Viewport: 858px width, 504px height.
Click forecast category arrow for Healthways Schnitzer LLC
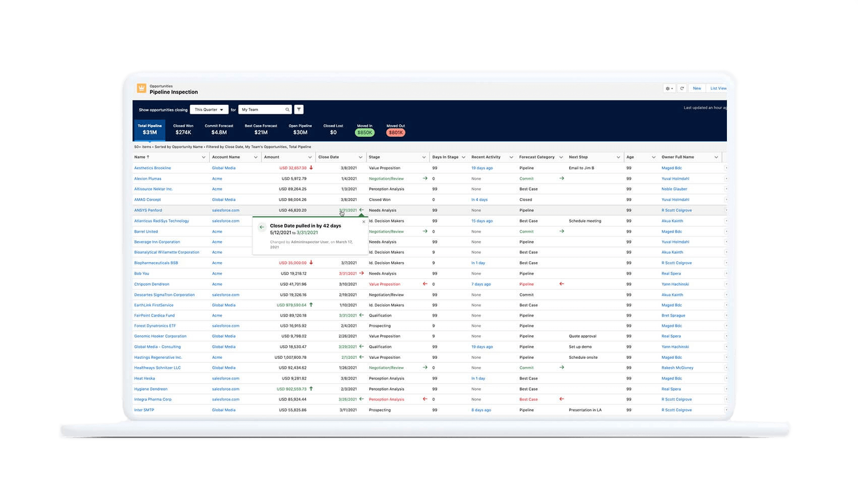[562, 367]
